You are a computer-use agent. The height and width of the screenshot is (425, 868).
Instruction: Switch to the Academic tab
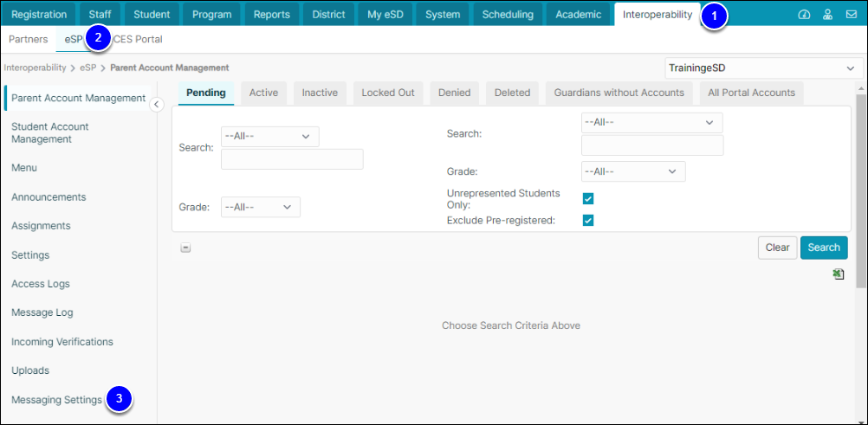tap(579, 15)
